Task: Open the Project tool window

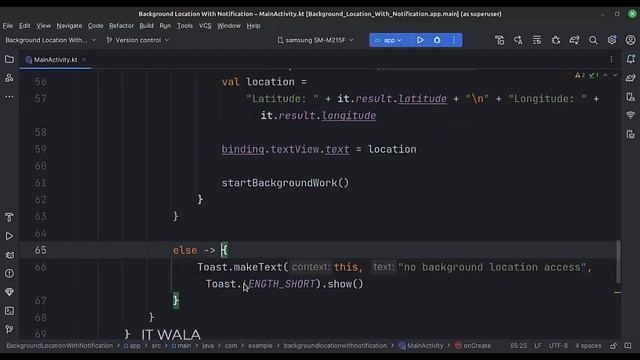Action: coord(9,60)
